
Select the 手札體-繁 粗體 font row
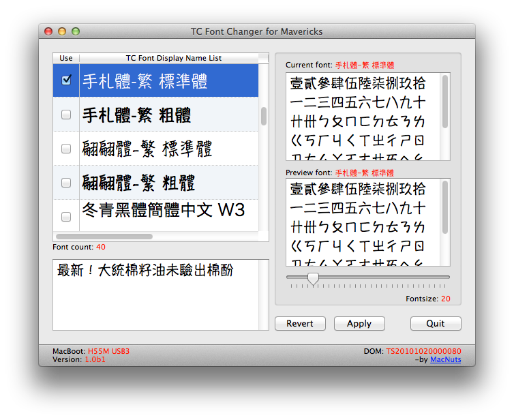click(x=155, y=115)
